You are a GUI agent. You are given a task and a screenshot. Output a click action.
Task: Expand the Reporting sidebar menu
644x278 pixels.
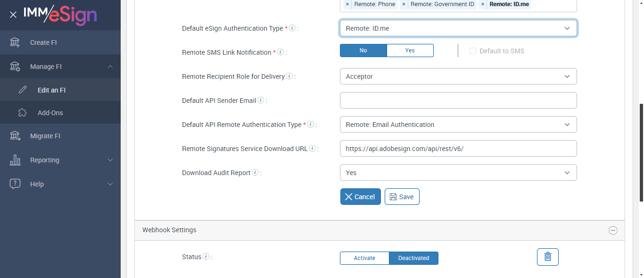(x=60, y=160)
